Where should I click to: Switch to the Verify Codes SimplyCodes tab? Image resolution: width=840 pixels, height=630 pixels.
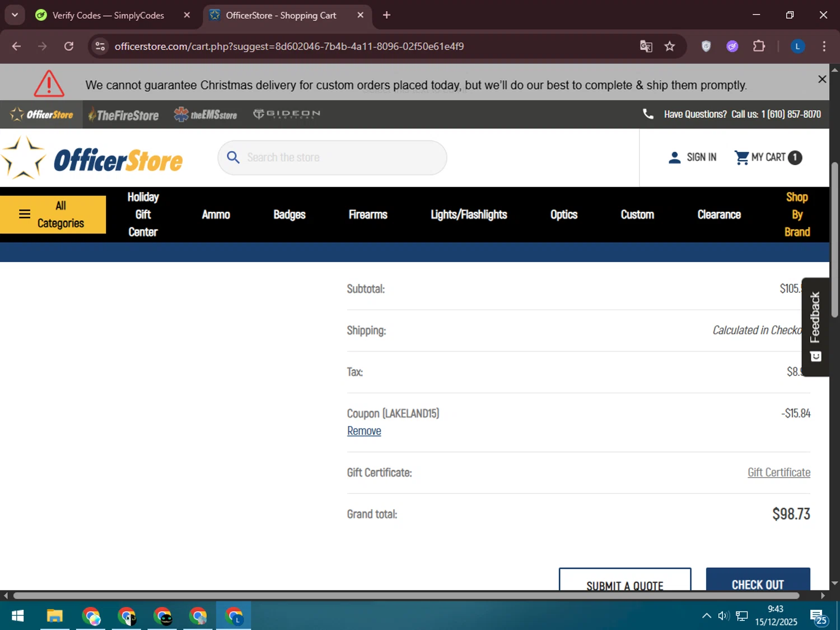pos(108,15)
